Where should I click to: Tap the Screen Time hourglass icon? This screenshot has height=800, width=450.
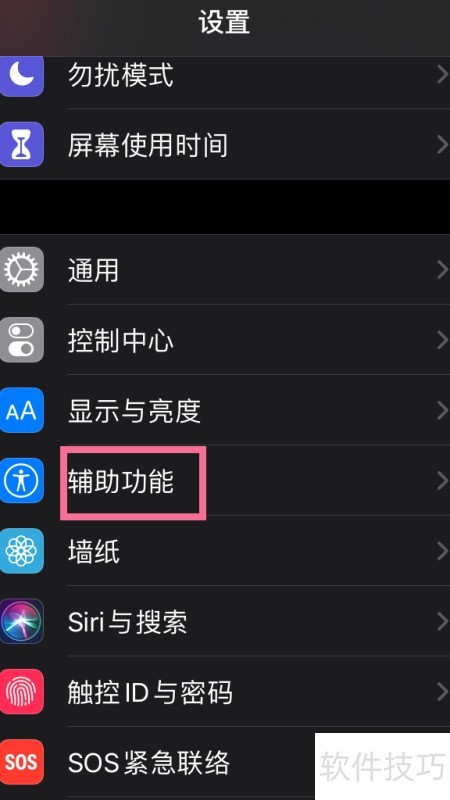tap(21, 145)
